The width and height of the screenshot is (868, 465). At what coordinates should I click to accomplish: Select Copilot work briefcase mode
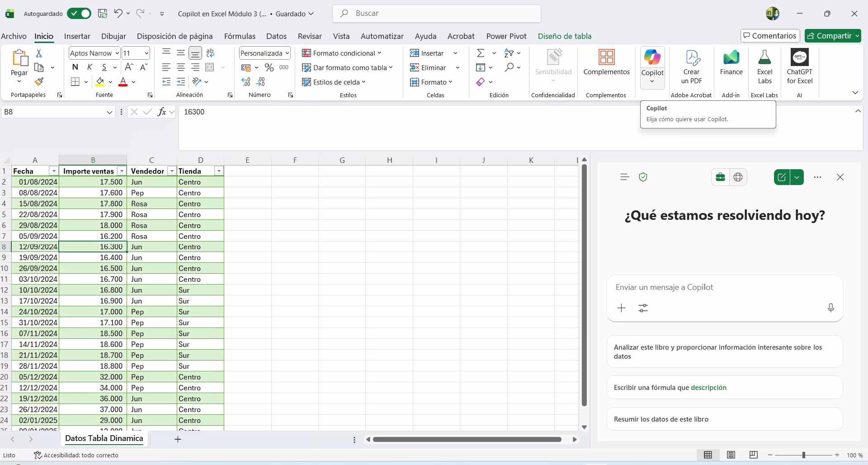(x=721, y=177)
